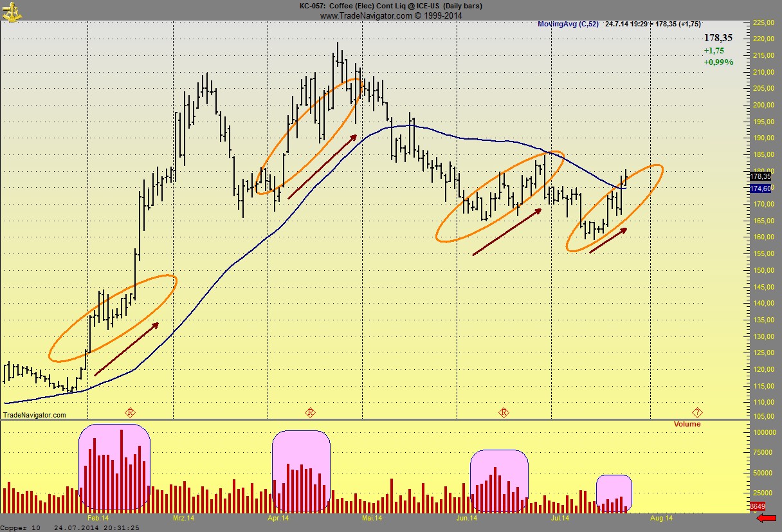Click the red 8649 volume value tag
Viewport: 782px width, 532px height.
(x=758, y=507)
